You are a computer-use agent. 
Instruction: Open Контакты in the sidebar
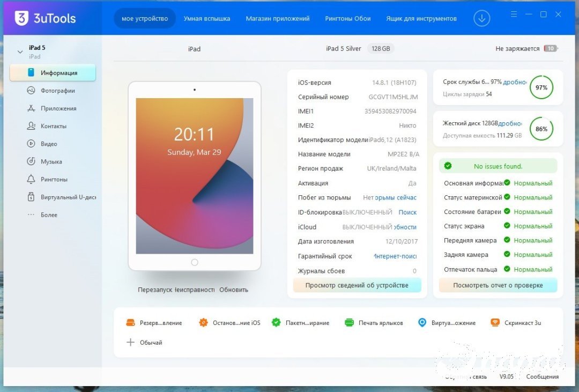(x=47, y=126)
